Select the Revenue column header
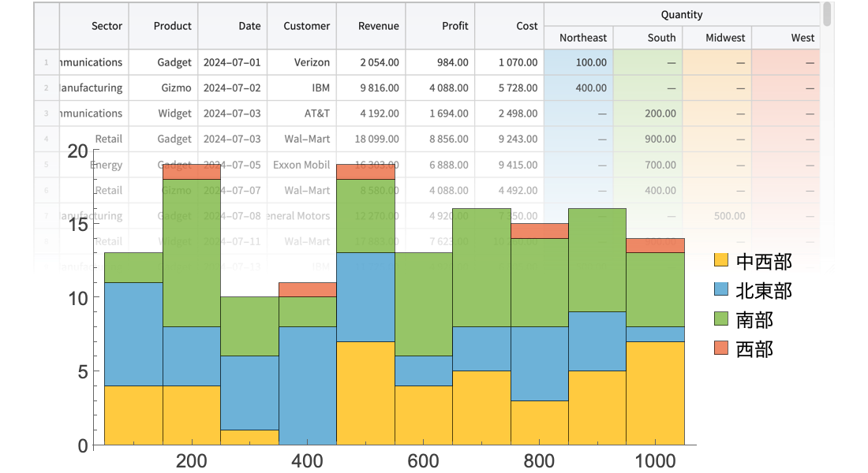Viewport: 868px width, 473px height. [371, 26]
